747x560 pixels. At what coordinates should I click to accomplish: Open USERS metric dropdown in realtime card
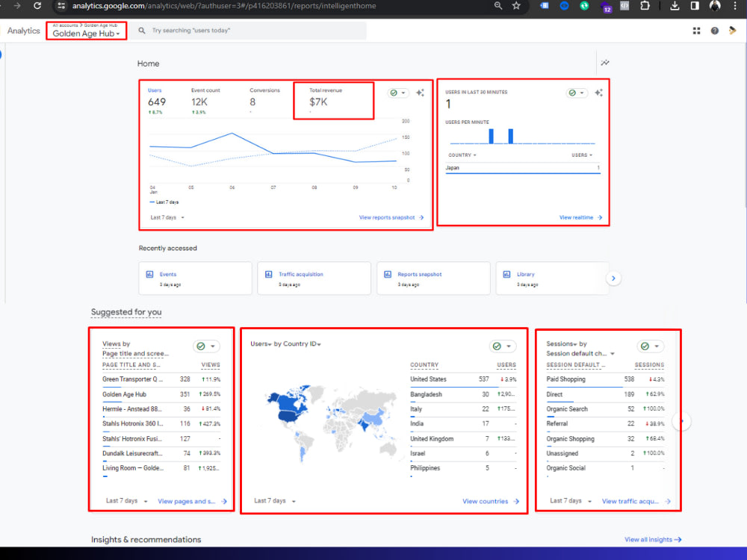(582, 155)
